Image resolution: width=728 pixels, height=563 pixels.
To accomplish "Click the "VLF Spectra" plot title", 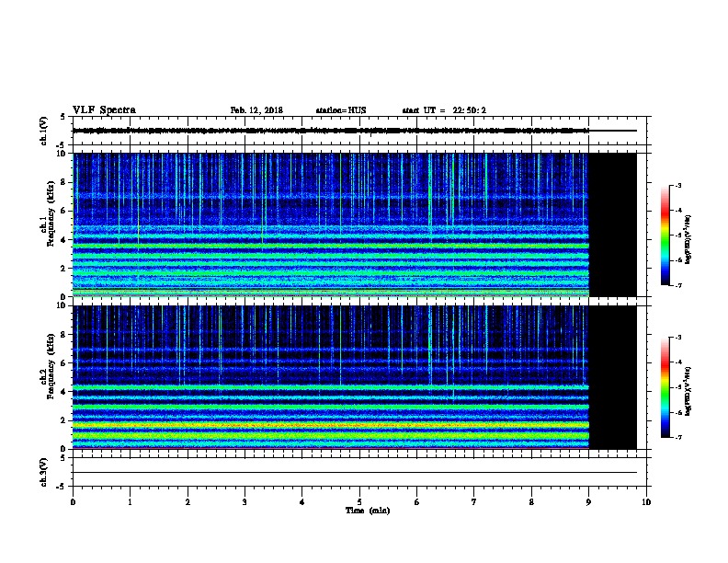I will pyautogui.click(x=104, y=110).
